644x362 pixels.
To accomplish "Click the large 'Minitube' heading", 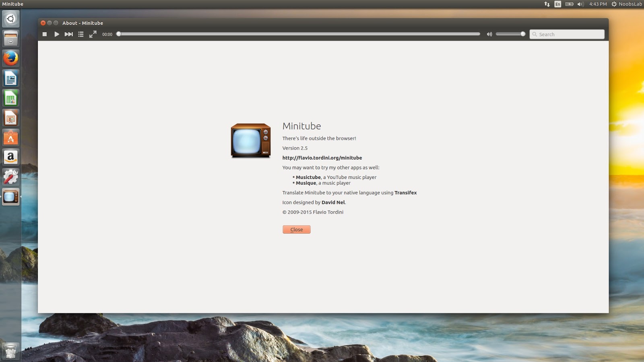I will pyautogui.click(x=301, y=126).
